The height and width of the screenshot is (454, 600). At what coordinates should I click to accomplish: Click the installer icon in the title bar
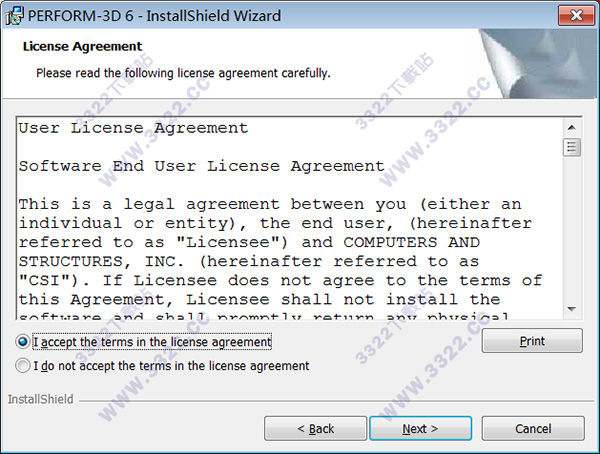click(15, 16)
